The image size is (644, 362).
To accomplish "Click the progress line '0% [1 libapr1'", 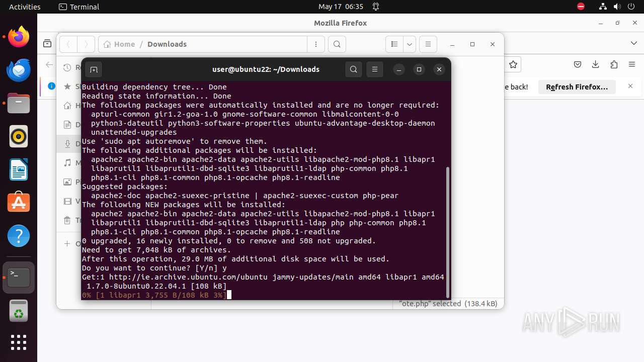I will pos(154,295).
